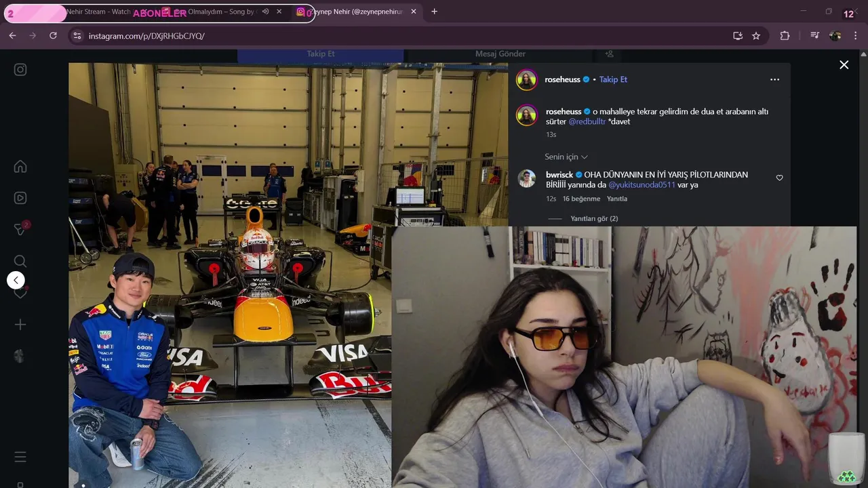Image resolution: width=868 pixels, height=488 pixels.
Task: Open the More hamburger menu in sidebar
Action: 20,457
